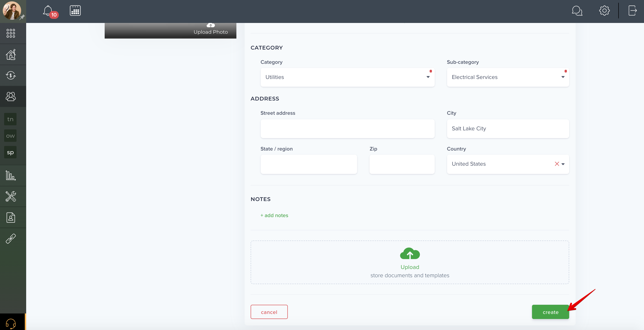
Task: Open the chat messages icon
Action: [x=577, y=11]
